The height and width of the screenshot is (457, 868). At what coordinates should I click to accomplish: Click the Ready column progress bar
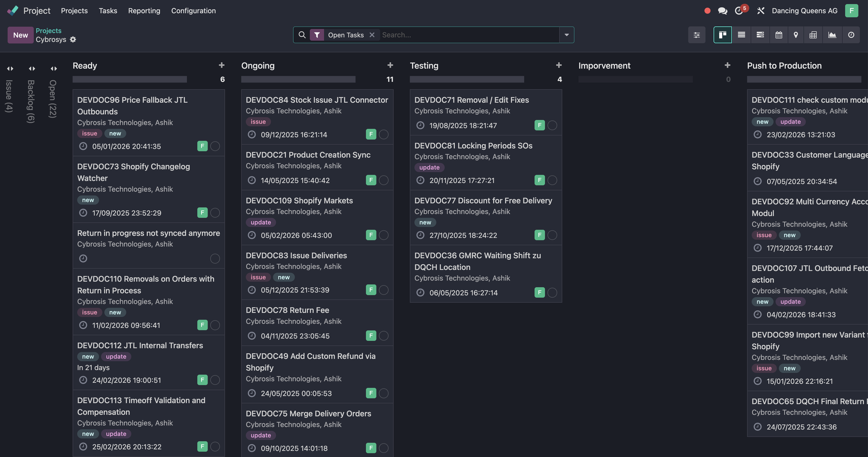pos(130,80)
